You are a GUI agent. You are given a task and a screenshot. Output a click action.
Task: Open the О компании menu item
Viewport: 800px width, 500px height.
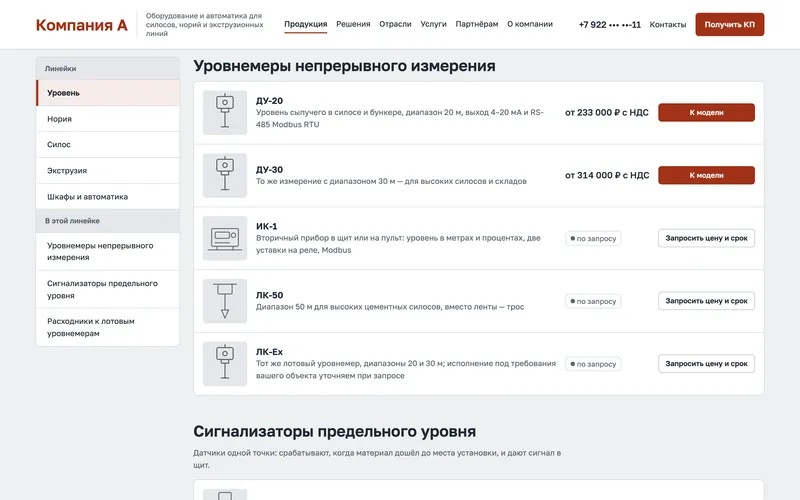[x=530, y=24]
